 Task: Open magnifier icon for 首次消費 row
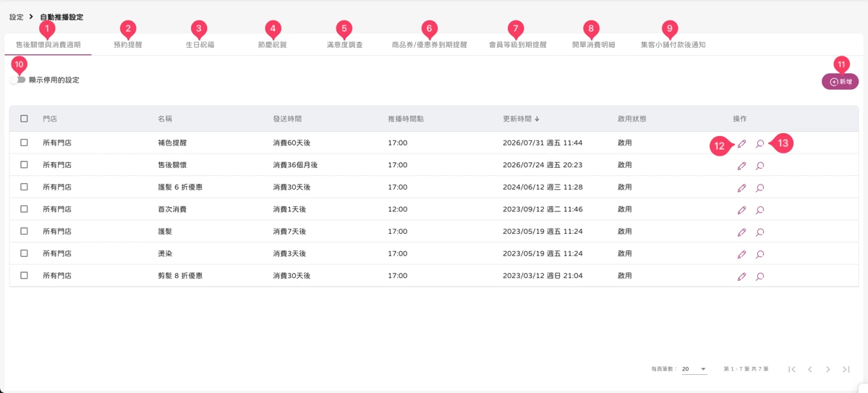(760, 210)
